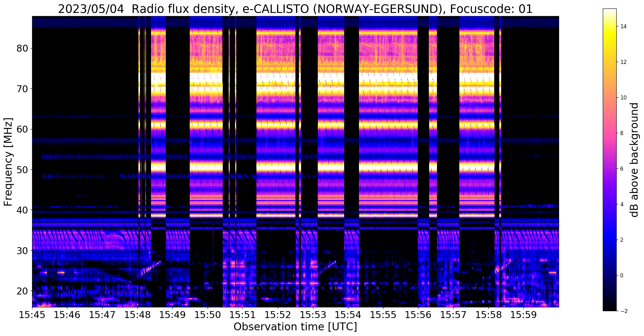Click the 15:56 time tick label
The width and height of the screenshot is (644, 336).
[x=418, y=314]
